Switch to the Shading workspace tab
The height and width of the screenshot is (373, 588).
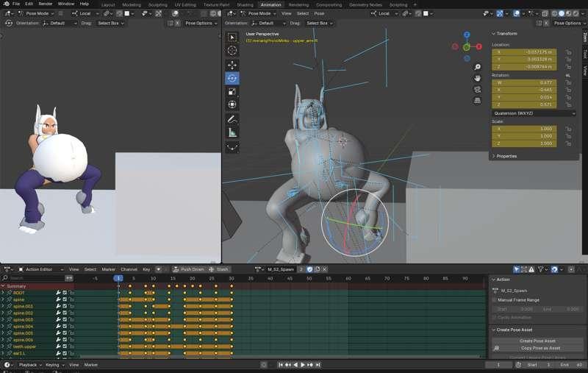245,4
